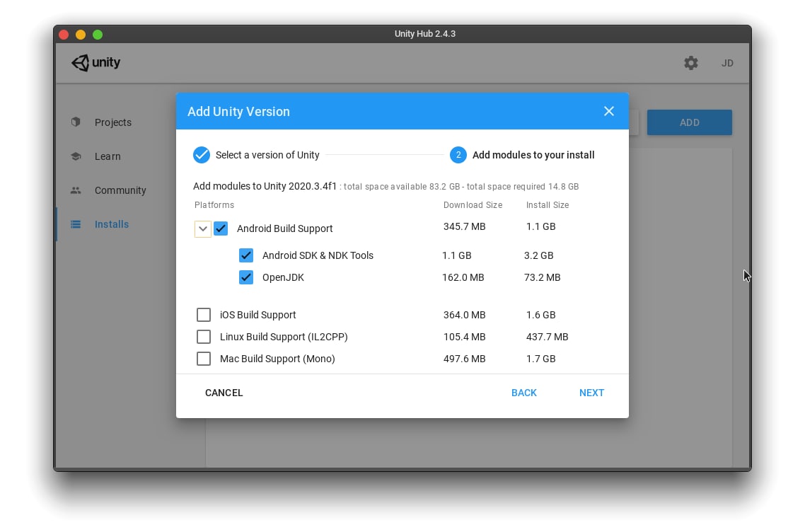Click the Unity Hub 2.4.3 window title
The image size is (805, 532).
[424, 34]
